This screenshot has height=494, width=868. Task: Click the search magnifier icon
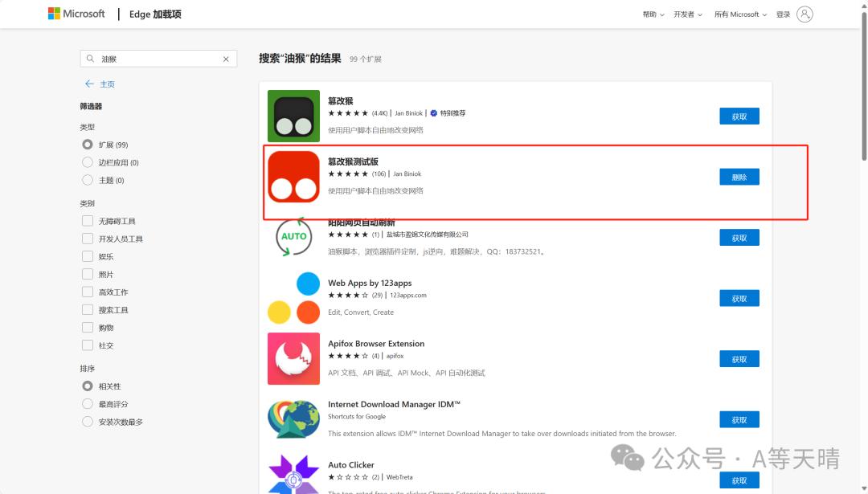click(x=90, y=59)
